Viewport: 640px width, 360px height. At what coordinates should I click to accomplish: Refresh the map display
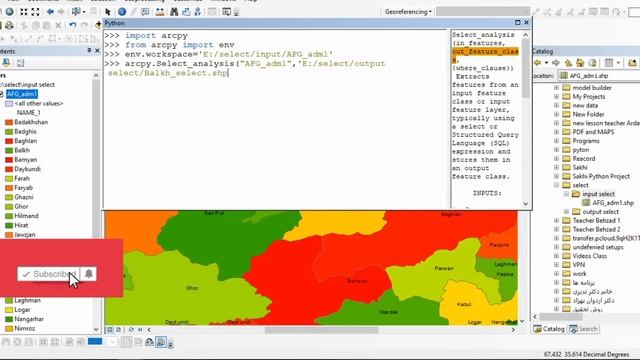click(x=131, y=329)
